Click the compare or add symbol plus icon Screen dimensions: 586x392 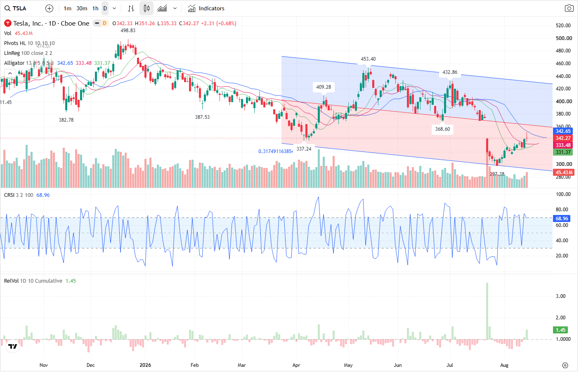pyautogui.click(x=49, y=8)
